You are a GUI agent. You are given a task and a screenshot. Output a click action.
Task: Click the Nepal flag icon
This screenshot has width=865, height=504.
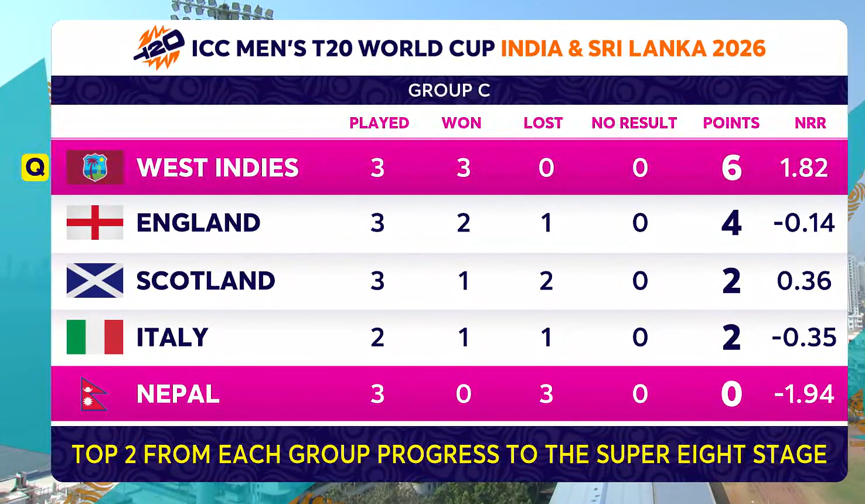[94, 394]
